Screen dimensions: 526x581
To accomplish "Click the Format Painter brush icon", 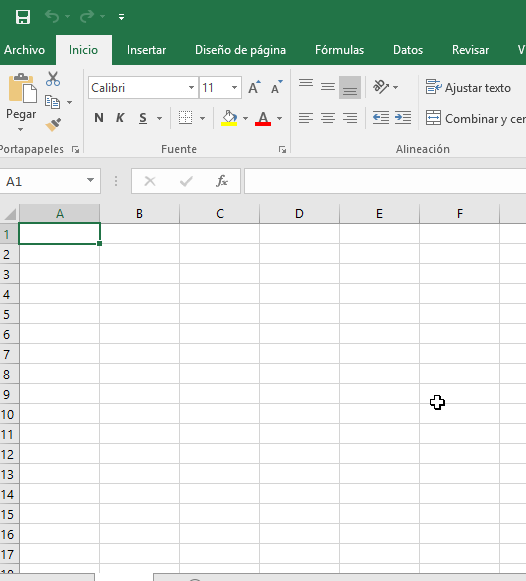I will tap(53, 125).
